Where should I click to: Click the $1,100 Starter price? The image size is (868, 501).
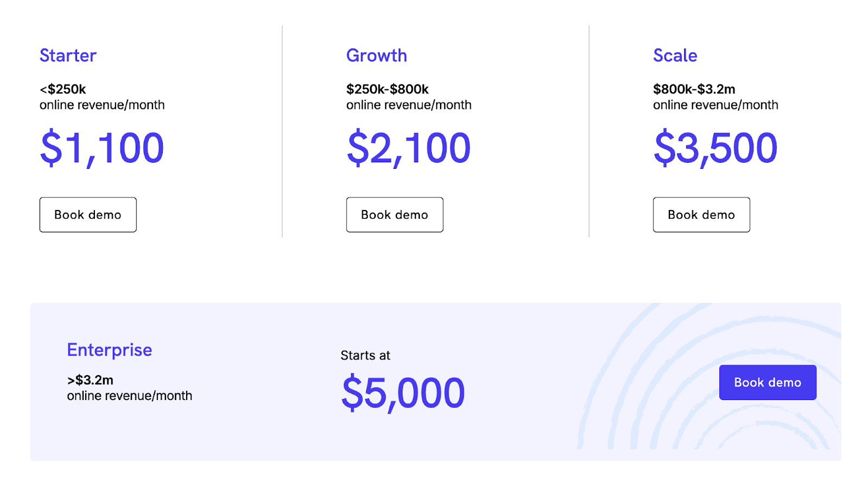tap(101, 148)
